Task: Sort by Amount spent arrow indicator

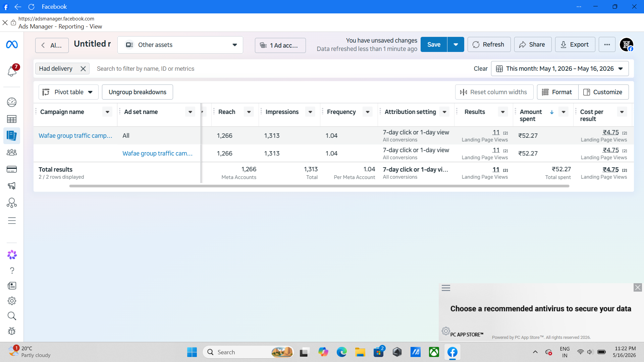Action: pyautogui.click(x=552, y=112)
